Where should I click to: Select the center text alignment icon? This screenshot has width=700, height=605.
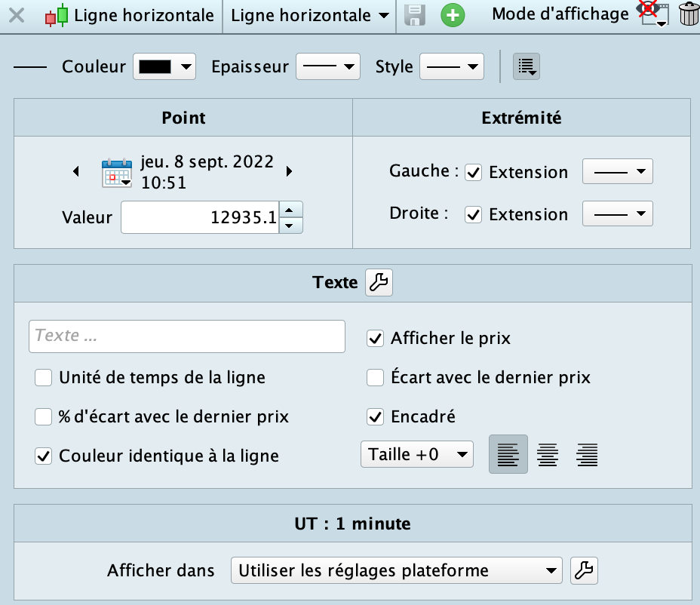547,455
